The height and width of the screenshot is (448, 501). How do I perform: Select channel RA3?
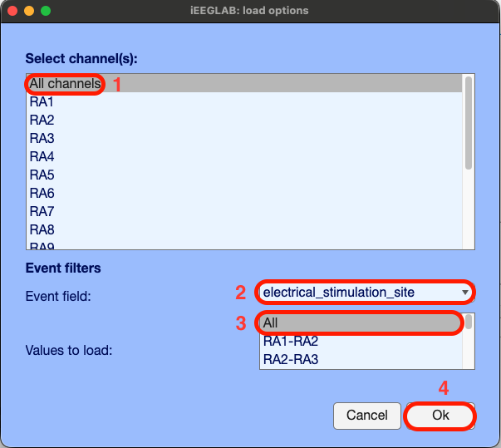pyautogui.click(x=244, y=138)
